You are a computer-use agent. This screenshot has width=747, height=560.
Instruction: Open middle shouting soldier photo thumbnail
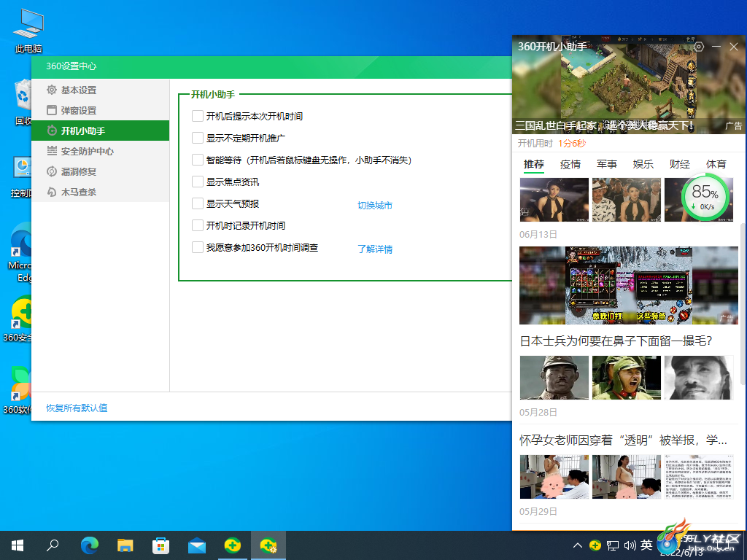[x=627, y=378]
